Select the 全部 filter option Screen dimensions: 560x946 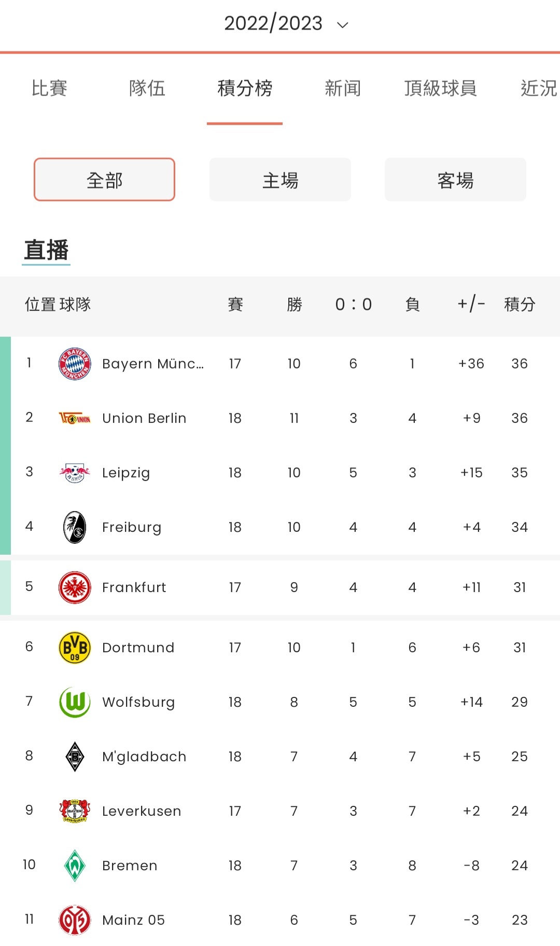[x=104, y=180]
